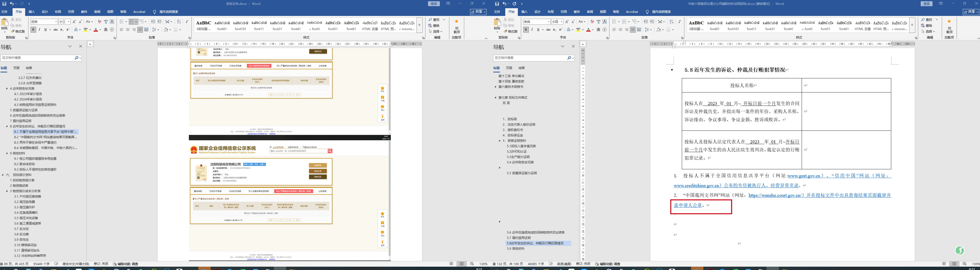The image size is (980, 270).
Task: Click www.gsxt.gov.cn link in 中铁六局 document
Action: click(x=804, y=176)
